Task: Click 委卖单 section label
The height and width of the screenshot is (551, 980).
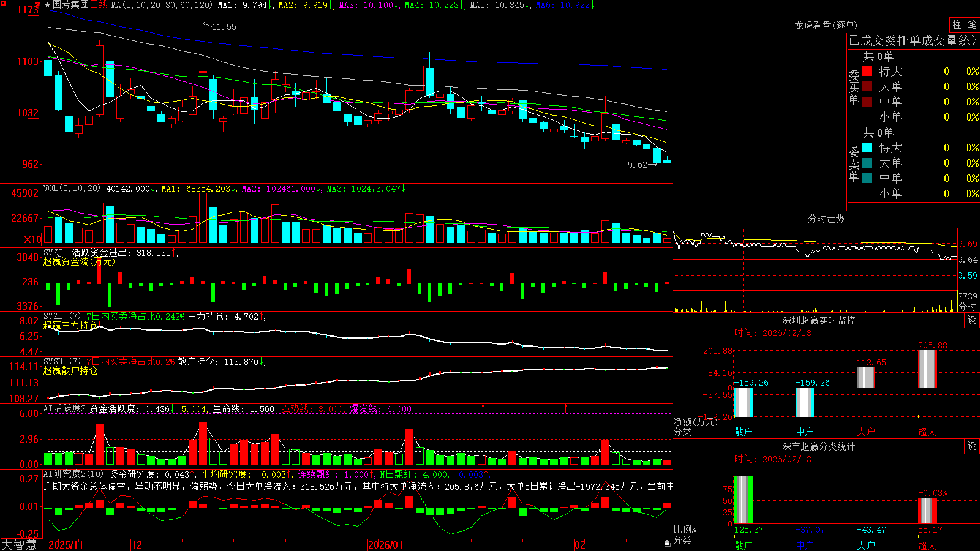Action: click(854, 163)
